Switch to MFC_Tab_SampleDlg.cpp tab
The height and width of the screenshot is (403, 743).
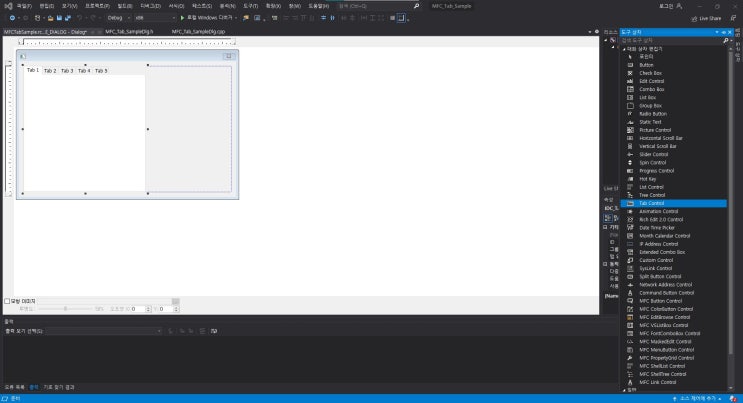click(x=198, y=32)
